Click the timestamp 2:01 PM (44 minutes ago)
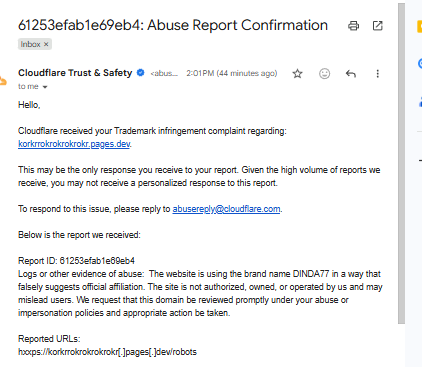 pos(232,73)
